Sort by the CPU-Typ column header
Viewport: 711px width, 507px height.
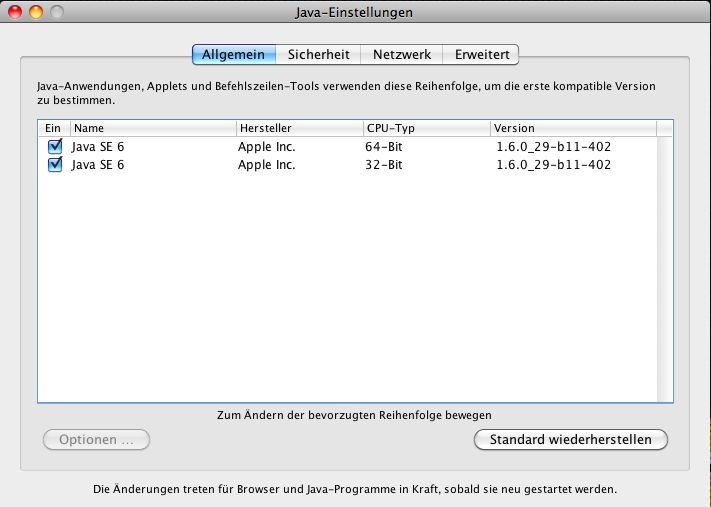point(427,128)
